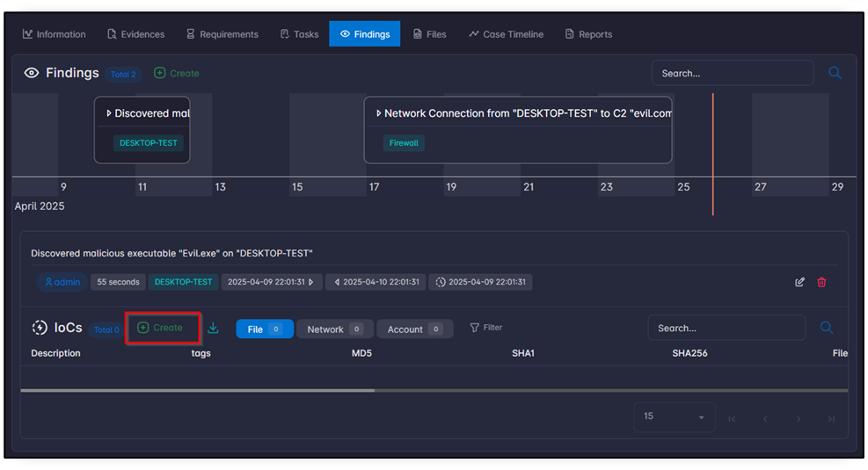Click the clock timestamp 2025-04-09 22:01:31 badge
The height and width of the screenshot is (470, 868).
[480, 282]
